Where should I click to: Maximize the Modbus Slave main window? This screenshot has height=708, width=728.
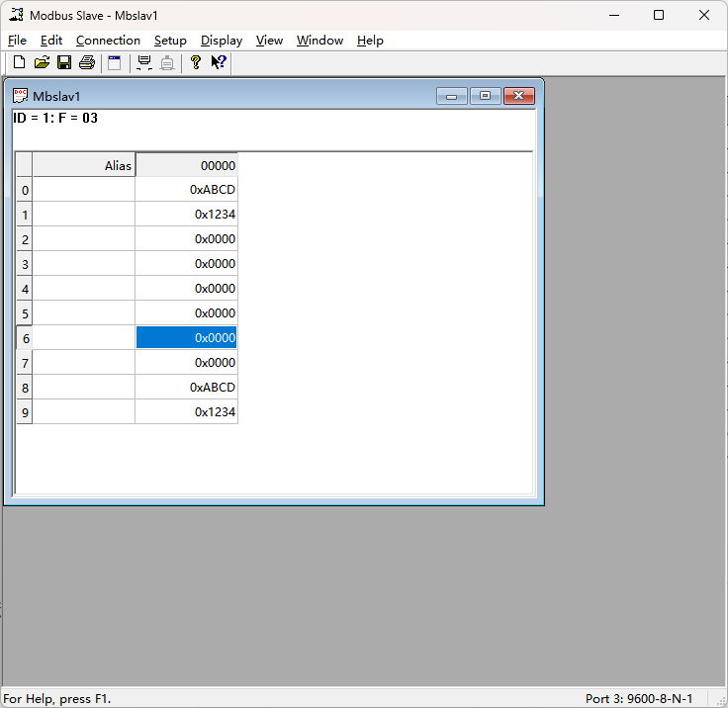[659, 15]
